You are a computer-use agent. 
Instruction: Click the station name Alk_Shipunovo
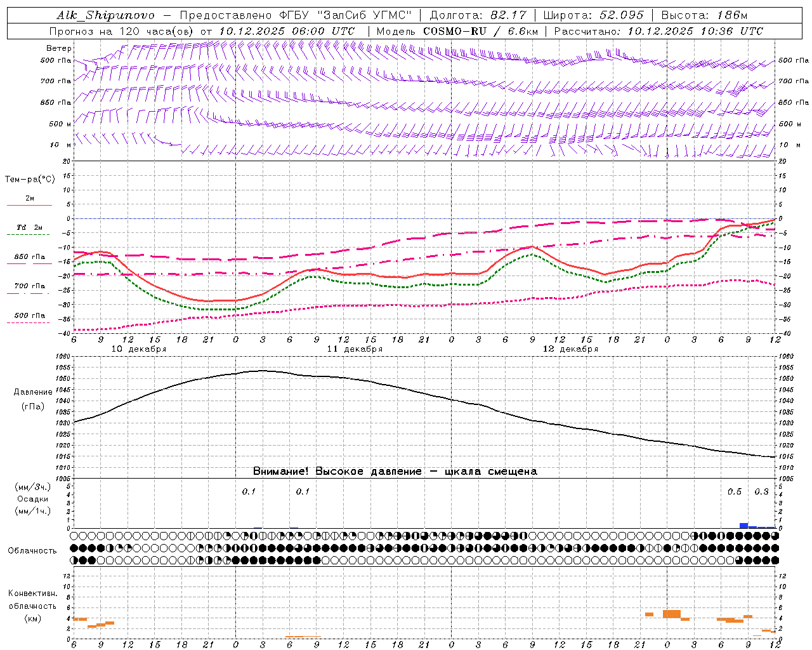(x=105, y=15)
